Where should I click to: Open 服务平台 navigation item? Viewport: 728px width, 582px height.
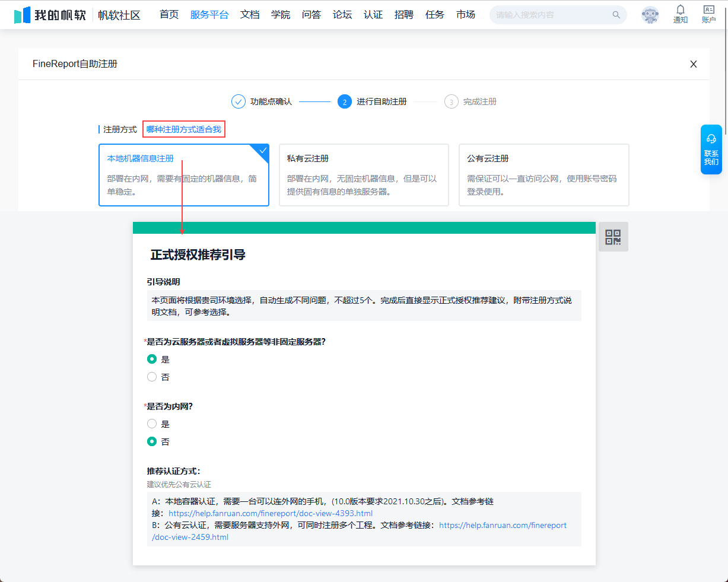click(x=209, y=15)
